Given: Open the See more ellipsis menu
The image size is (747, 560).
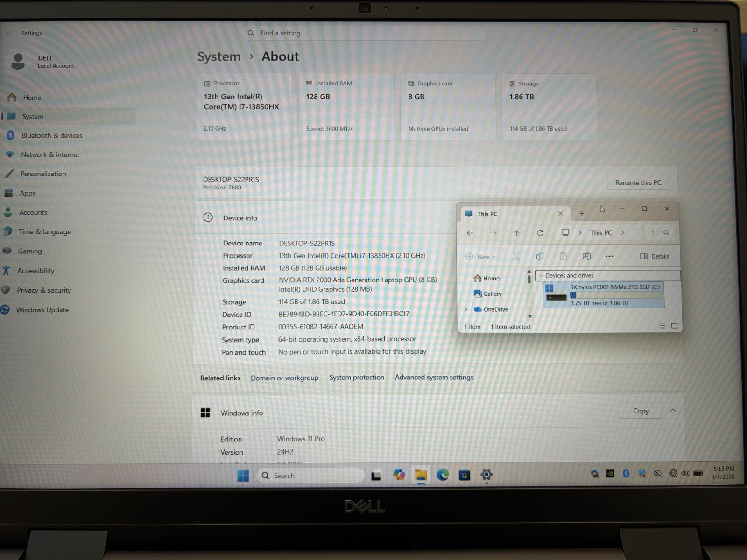Looking at the screenshot, I should [x=609, y=256].
